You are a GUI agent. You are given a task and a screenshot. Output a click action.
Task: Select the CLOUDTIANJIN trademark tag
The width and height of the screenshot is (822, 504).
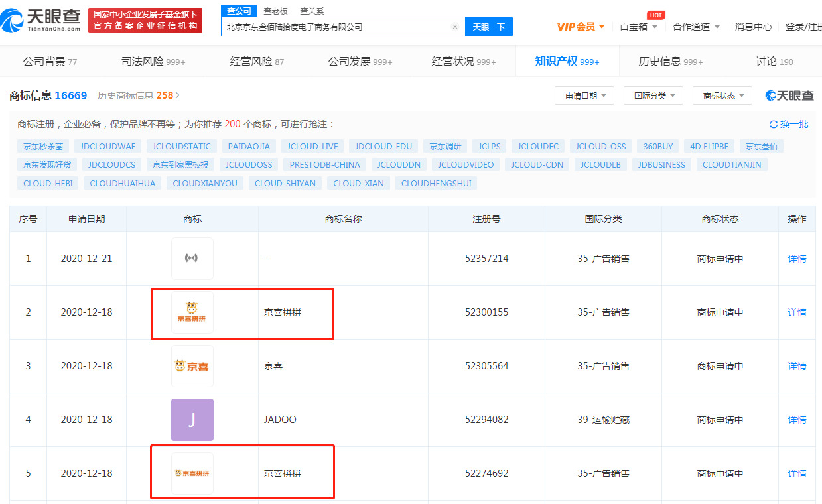coord(732,164)
